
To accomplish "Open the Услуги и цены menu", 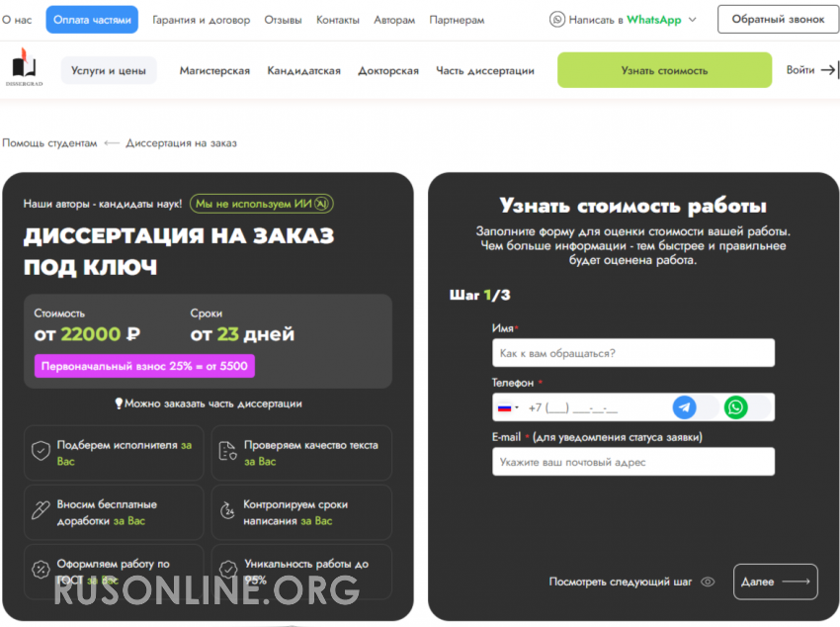I will [x=109, y=70].
